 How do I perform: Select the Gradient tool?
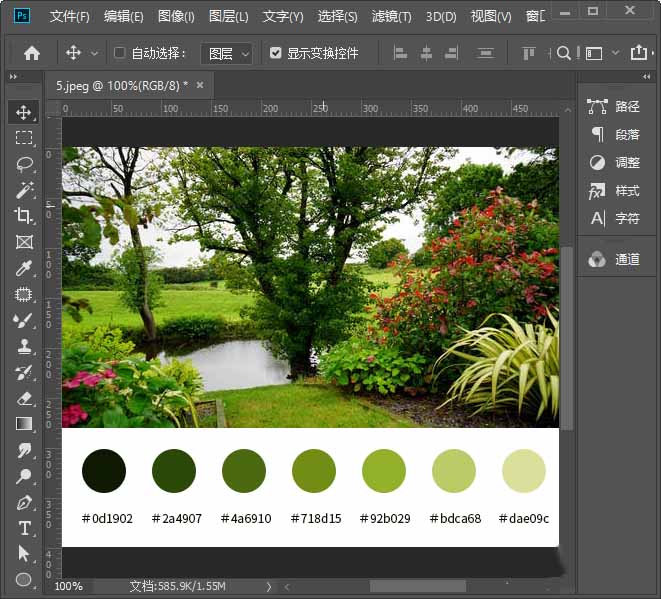click(24, 424)
